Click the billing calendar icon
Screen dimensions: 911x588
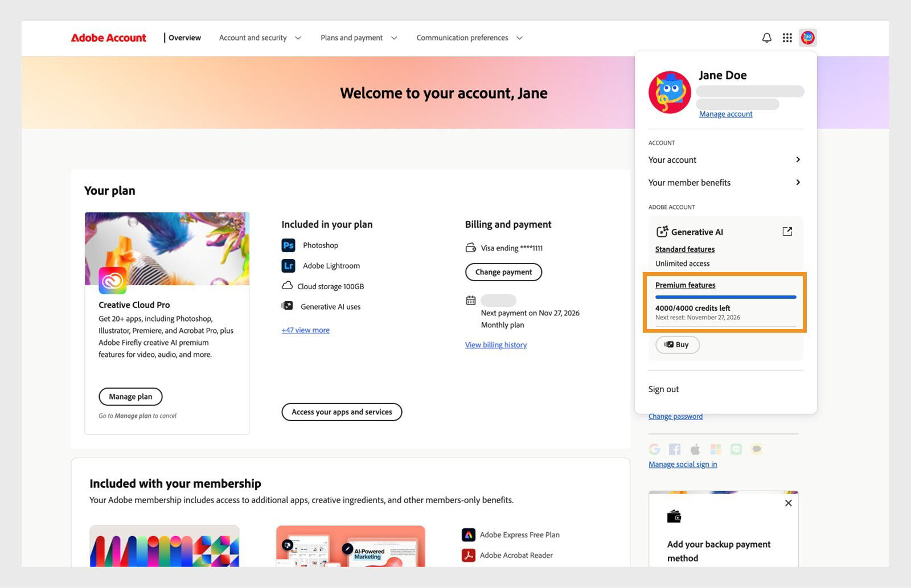(471, 301)
